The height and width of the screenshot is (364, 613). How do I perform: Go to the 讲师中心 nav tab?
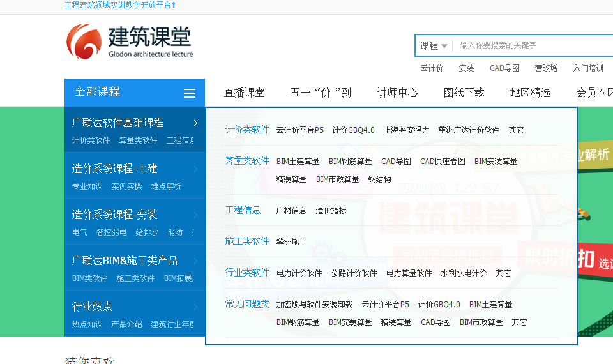pos(398,93)
